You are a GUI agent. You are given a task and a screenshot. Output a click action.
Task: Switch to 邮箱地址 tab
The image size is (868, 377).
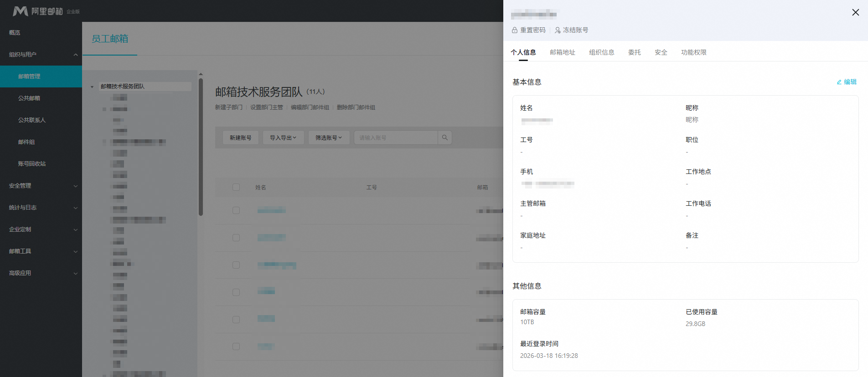(x=563, y=52)
